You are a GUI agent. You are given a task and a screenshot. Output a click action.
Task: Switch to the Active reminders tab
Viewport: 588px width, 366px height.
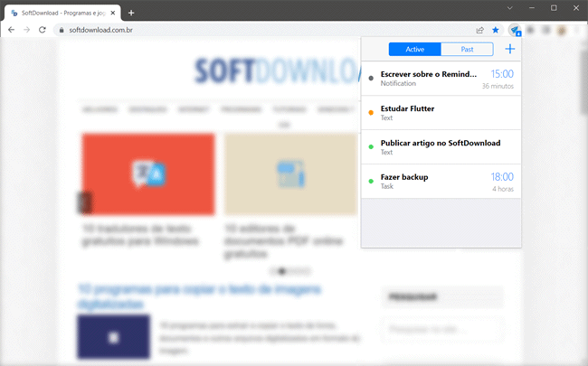pyautogui.click(x=414, y=49)
